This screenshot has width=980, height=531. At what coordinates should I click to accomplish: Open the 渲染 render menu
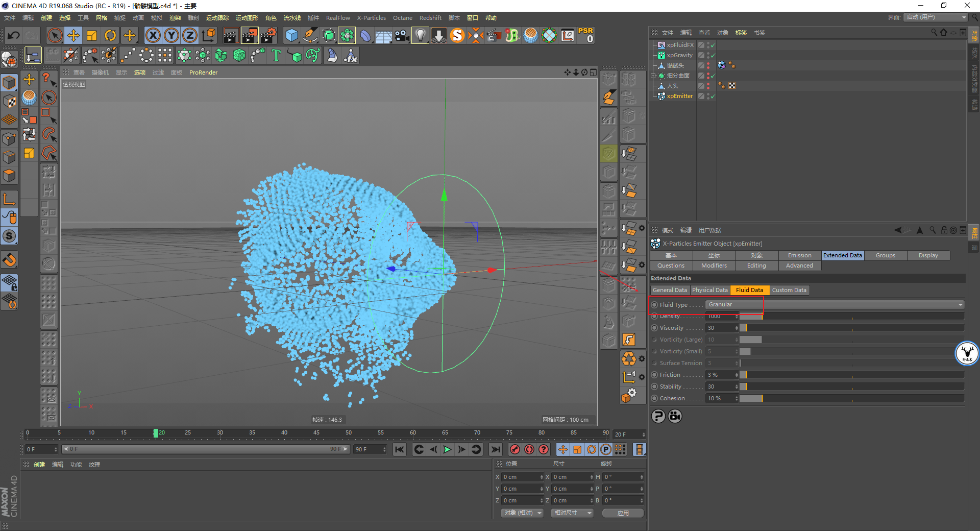point(175,18)
